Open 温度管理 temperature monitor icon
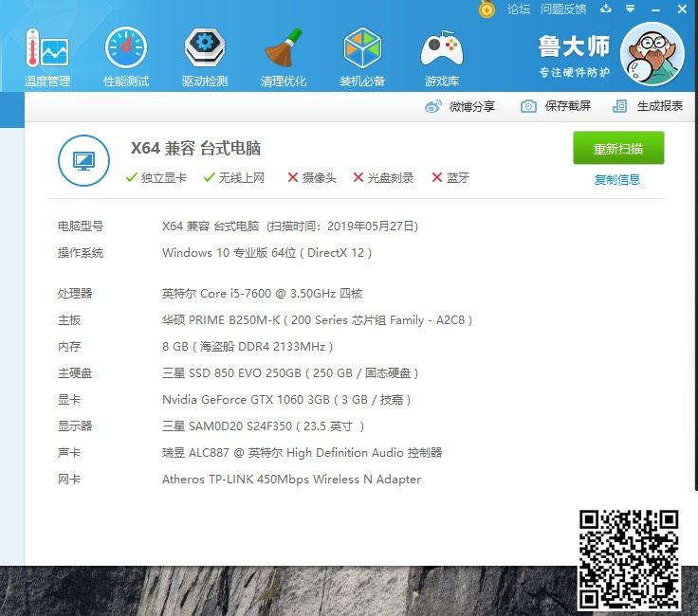Screen dimensions: 698x616 tap(47, 57)
